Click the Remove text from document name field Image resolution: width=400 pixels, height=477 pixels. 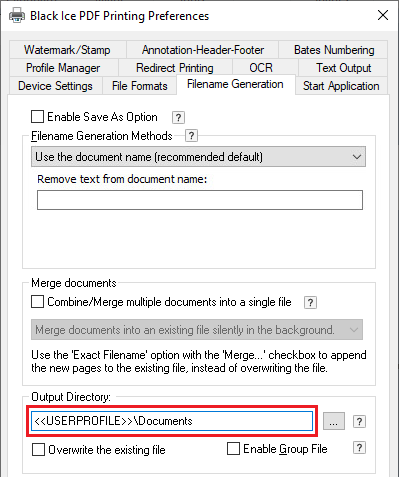click(200, 200)
